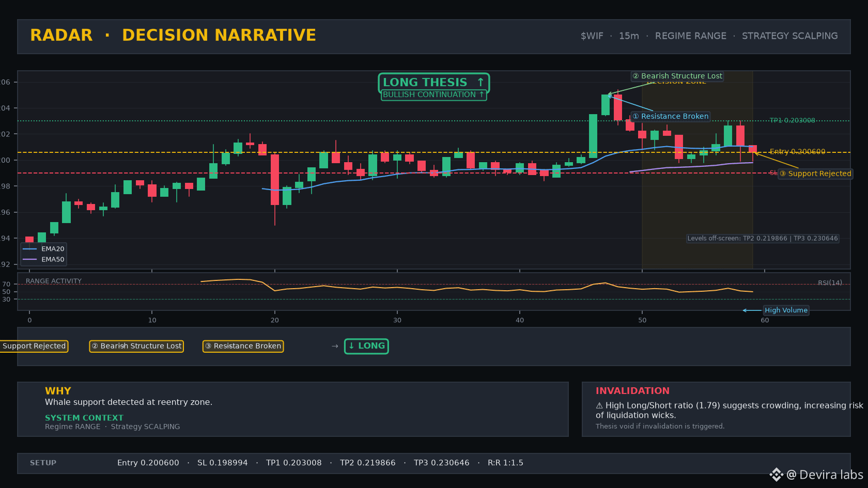Select the Resistance Broken chart annotation
This screenshot has width=868, height=488.
670,116
